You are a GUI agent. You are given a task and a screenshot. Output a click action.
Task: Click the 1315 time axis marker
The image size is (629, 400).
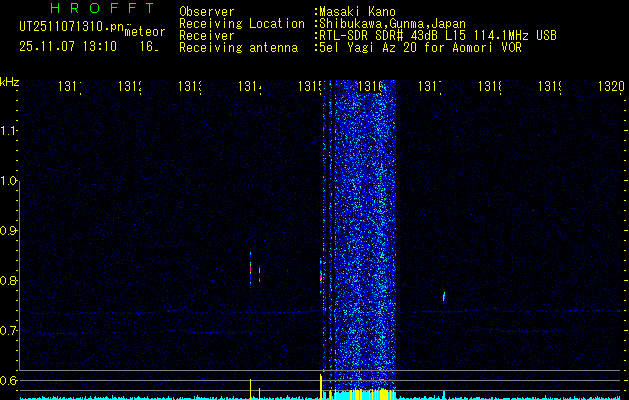point(310,86)
